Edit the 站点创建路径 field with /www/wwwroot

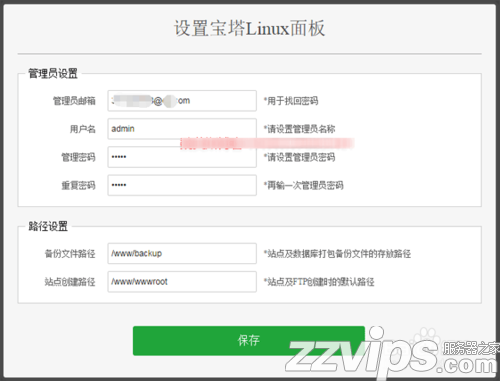pos(182,282)
